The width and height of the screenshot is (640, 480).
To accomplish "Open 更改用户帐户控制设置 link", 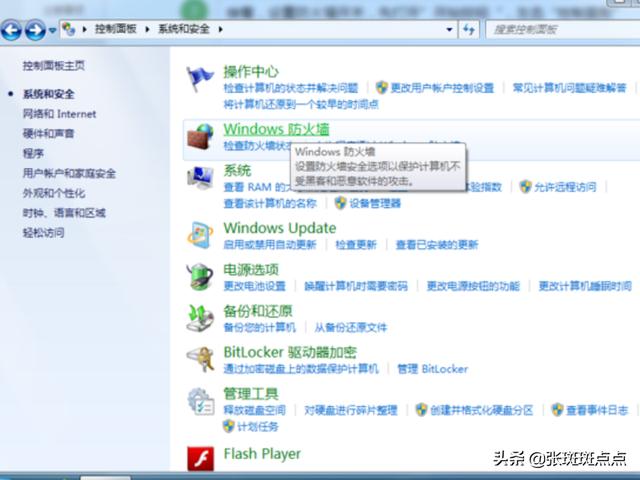I will pos(442,88).
